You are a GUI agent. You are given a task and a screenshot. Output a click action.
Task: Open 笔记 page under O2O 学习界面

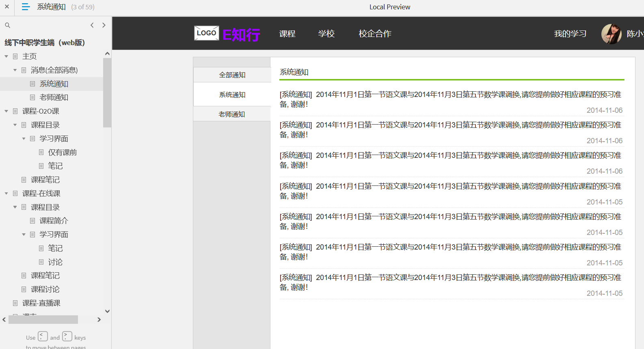click(x=55, y=166)
